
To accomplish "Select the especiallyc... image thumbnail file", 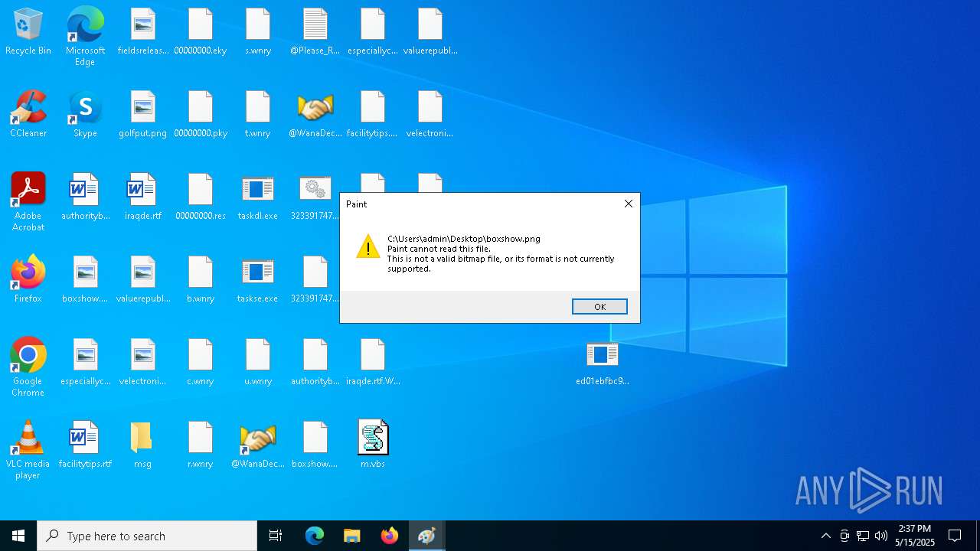I will click(x=85, y=363).
